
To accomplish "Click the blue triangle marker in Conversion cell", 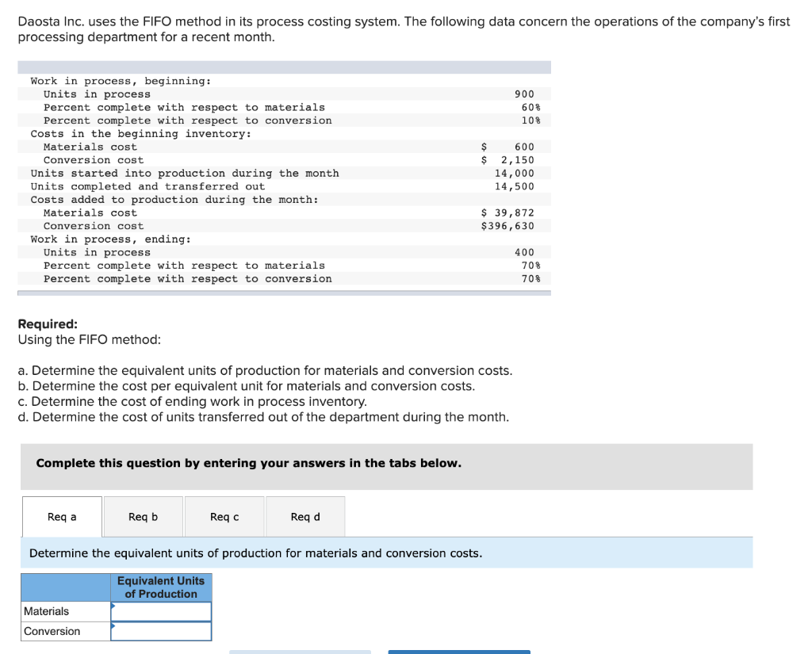I will [113, 625].
